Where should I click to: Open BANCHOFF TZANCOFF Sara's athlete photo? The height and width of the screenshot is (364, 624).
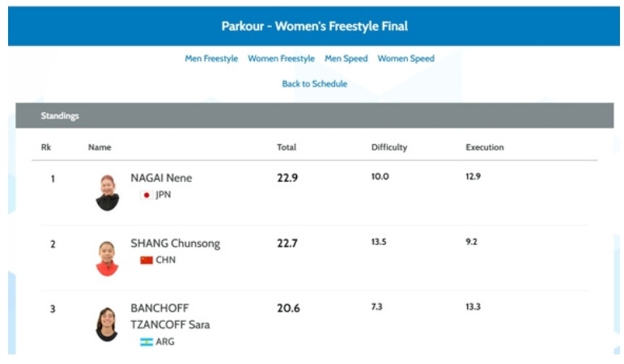(x=107, y=324)
